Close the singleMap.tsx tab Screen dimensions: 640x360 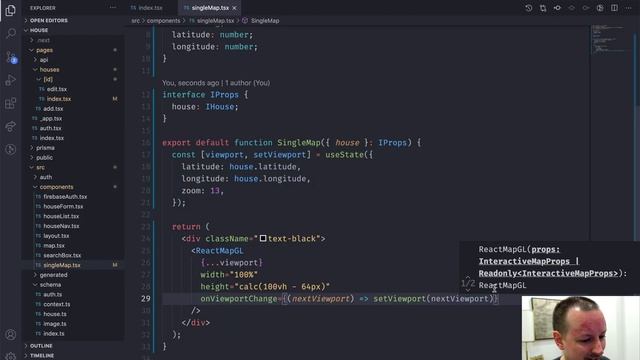pyautogui.click(x=234, y=8)
